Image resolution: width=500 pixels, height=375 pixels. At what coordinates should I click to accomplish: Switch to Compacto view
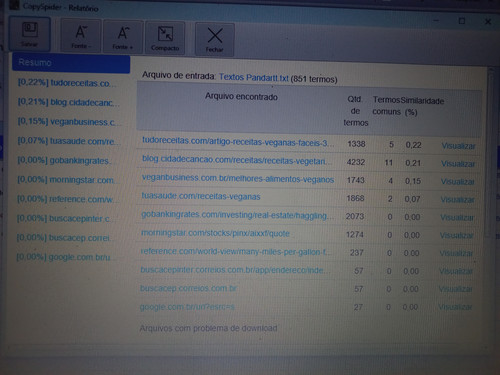coord(165,38)
